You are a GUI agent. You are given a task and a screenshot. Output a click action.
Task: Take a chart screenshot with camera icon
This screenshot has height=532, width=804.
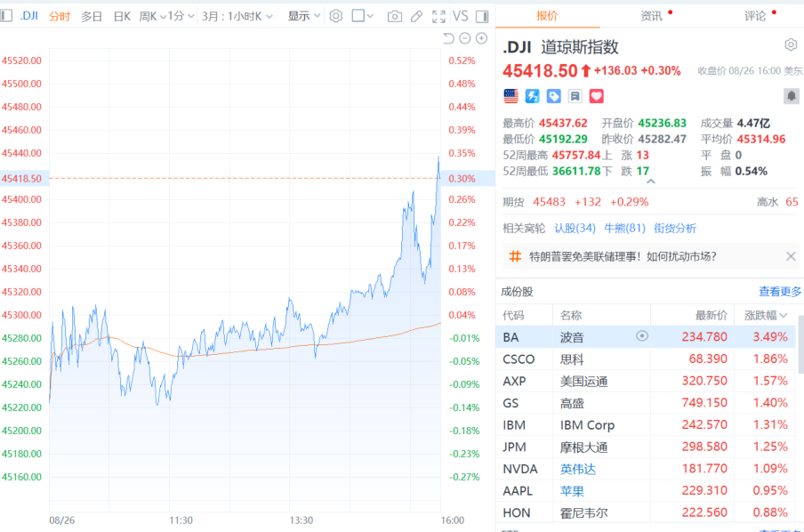(x=394, y=16)
